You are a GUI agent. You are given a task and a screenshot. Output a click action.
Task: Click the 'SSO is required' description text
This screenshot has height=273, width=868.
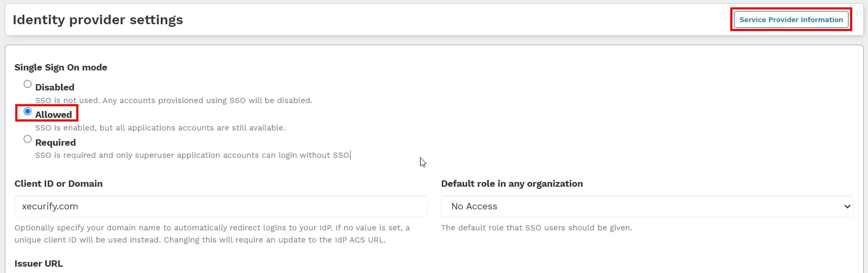pos(192,155)
